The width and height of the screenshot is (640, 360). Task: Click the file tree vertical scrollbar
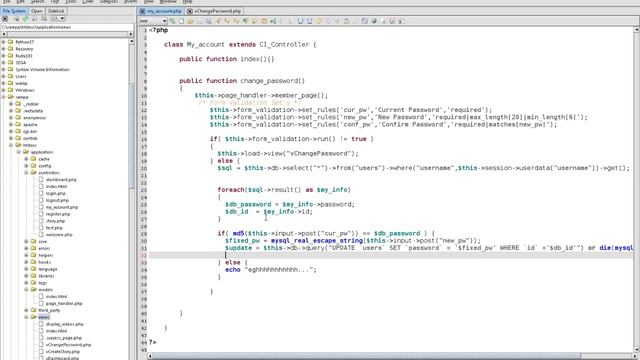[x=131, y=135]
